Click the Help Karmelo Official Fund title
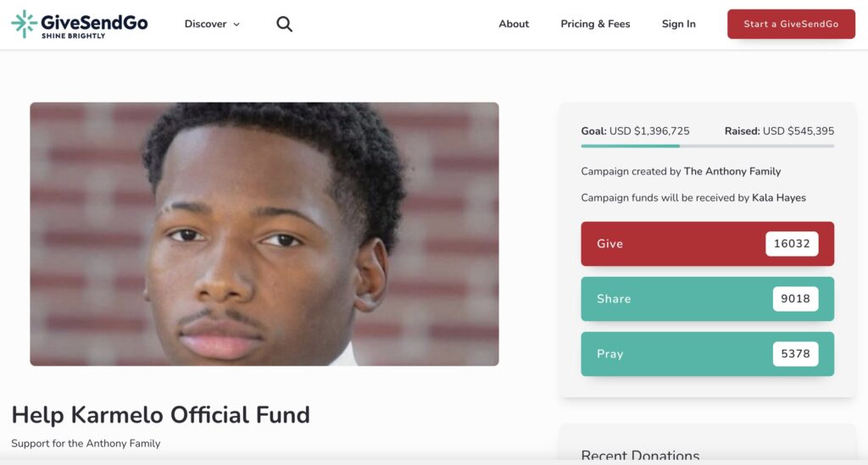 tap(160, 415)
